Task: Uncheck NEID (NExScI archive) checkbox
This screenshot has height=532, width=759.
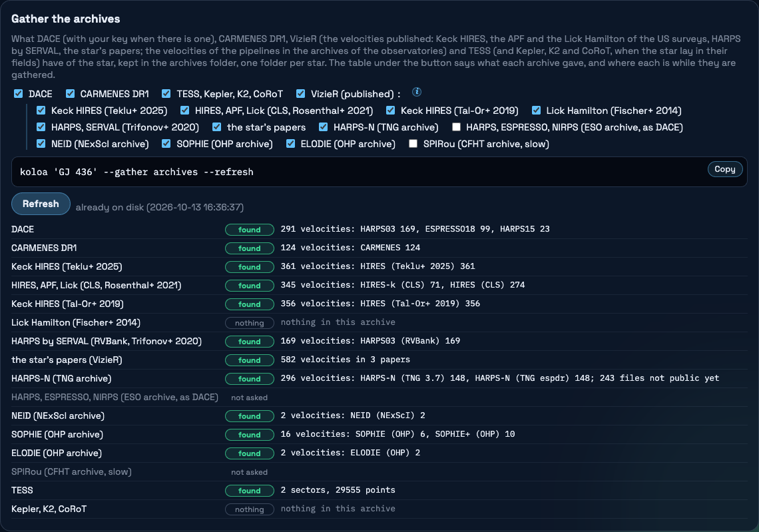Action: pyautogui.click(x=41, y=144)
